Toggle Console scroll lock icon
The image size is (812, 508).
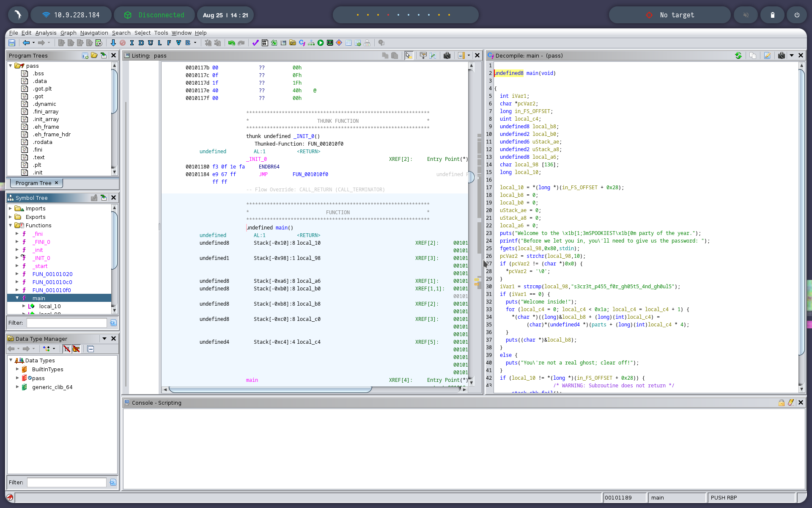pyautogui.click(x=781, y=403)
